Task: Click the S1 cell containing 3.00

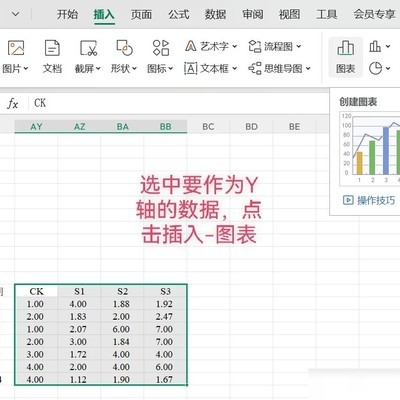Action: (x=79, y=342)
